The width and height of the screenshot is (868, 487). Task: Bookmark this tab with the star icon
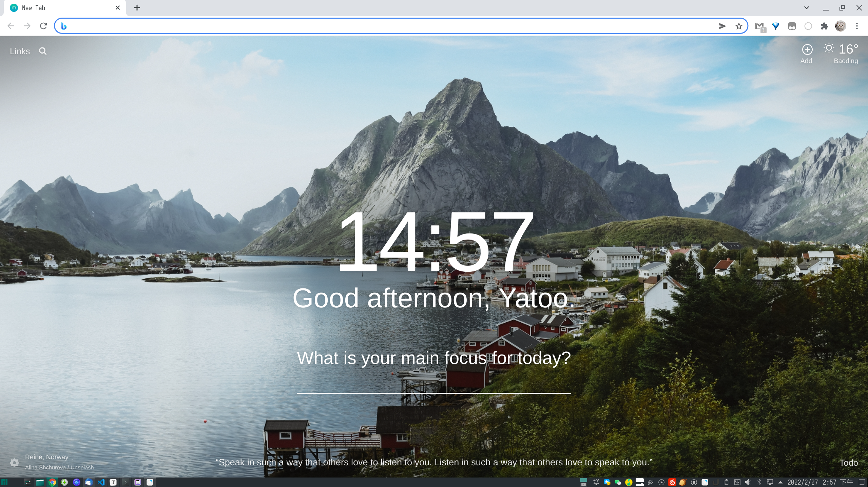point(739,26)
